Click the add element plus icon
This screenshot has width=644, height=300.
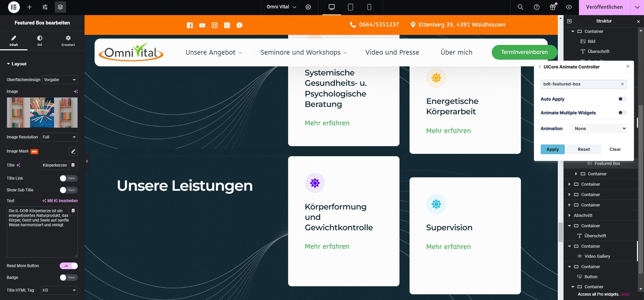click(x=30, y=7)
